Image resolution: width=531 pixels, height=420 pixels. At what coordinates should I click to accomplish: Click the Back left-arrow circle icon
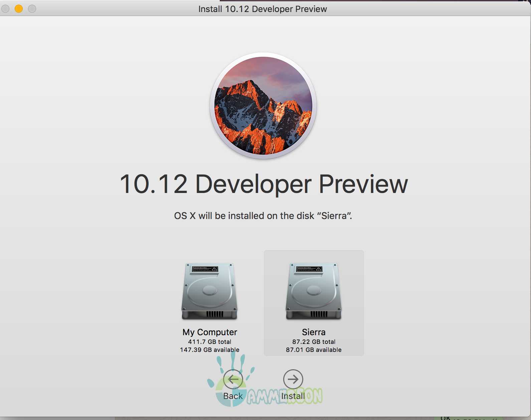233,379
